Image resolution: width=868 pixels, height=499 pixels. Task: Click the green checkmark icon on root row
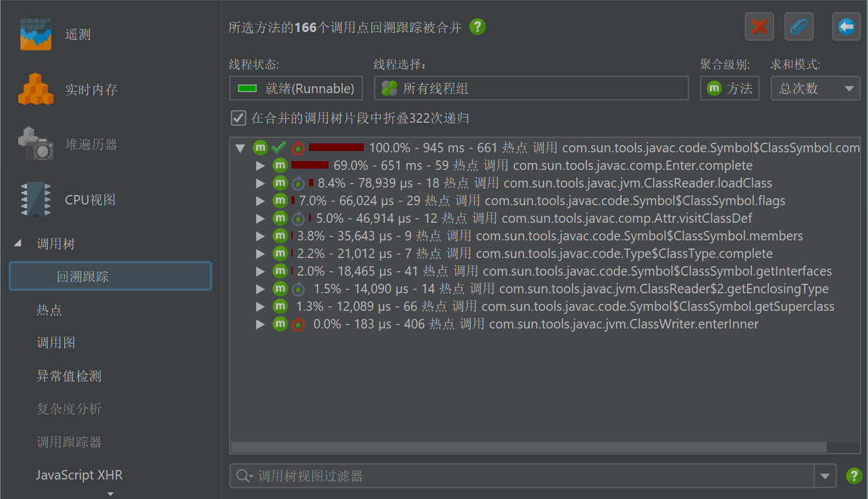tap(279, 148)
